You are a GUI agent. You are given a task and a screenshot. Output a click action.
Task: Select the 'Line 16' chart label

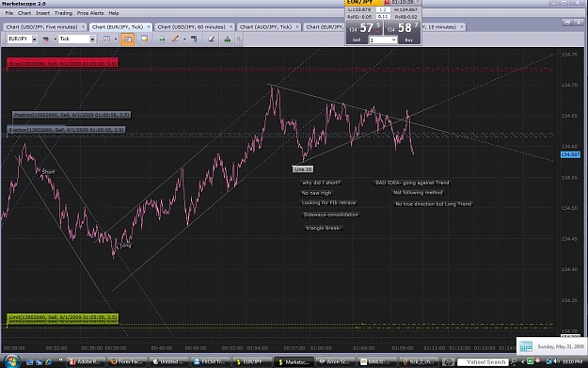(x=303, y=169)
